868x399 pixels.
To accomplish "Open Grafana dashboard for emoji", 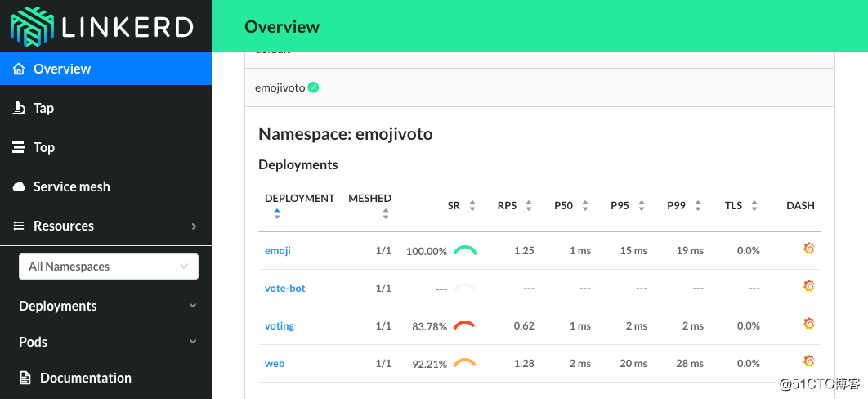I will coord(809,249).
